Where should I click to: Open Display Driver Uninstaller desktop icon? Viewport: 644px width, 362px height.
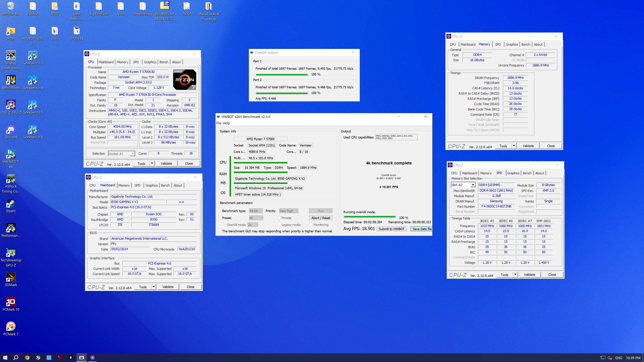(x=11, y=61)
